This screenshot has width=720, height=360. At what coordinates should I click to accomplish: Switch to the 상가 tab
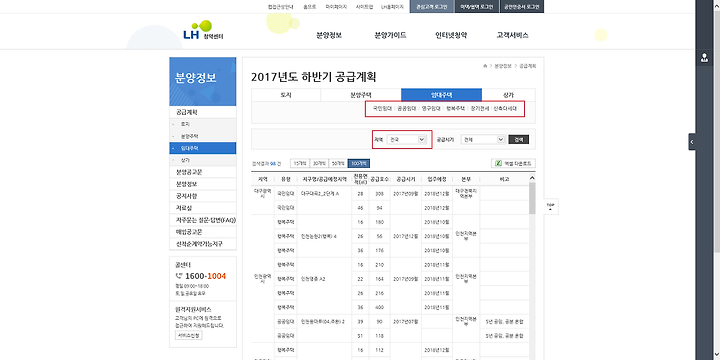[x=508, y=95]
